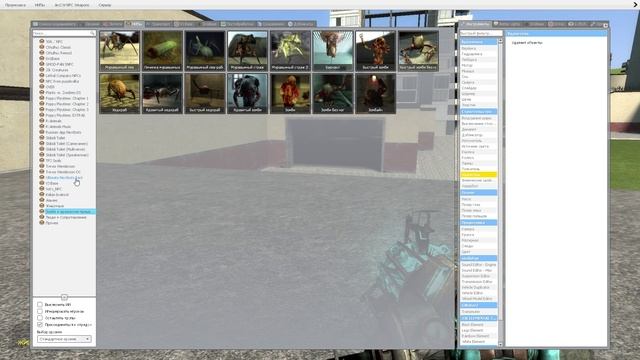The height and width of the screenshot is (360, 640).
Task: Toggle the Игнорировать игроков checkbox
Action: [40, 311]
